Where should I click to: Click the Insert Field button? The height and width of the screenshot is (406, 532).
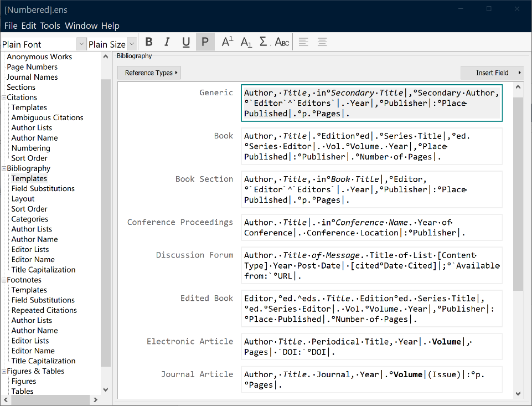click(492, 73)
